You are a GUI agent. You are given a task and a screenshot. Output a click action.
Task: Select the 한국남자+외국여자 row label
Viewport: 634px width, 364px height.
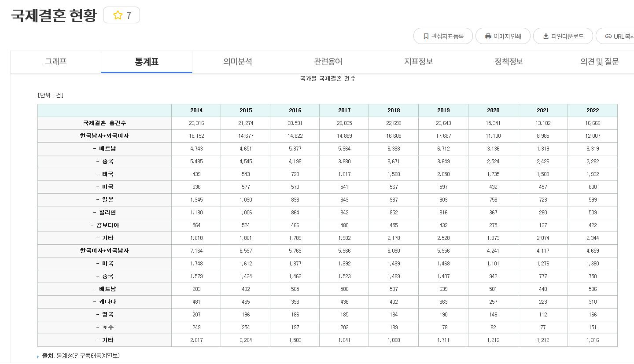104,136
